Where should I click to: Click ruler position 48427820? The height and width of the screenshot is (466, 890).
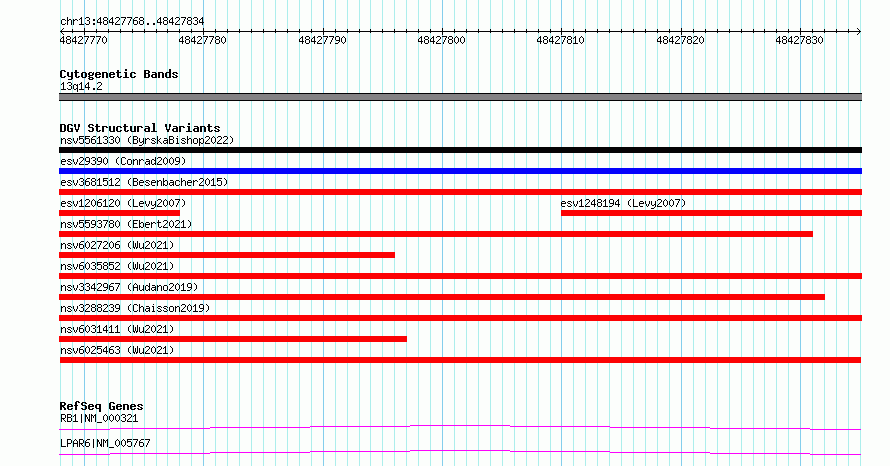681,40
